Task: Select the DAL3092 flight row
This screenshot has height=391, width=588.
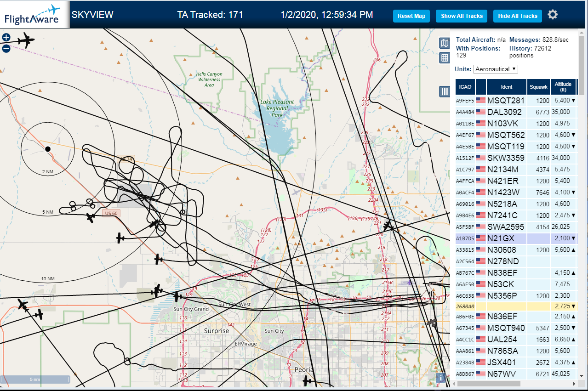Action: click(x=516, y=112)
